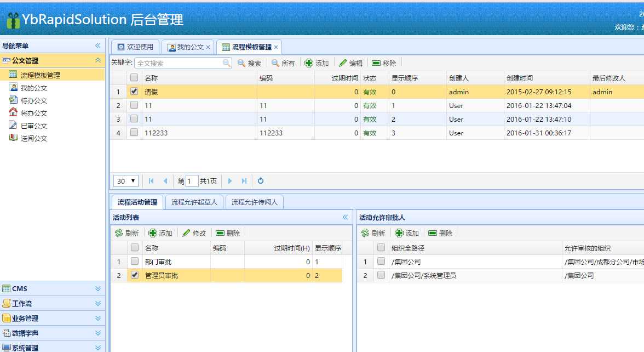Go to previous page in pager
This screenshot has width=644, height=352.
[165, 181]
